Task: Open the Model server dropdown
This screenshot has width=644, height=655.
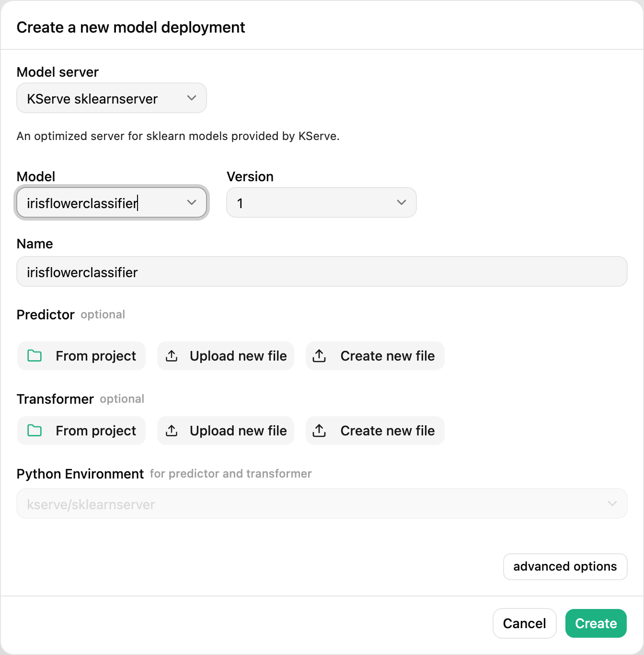Action: 112,98
